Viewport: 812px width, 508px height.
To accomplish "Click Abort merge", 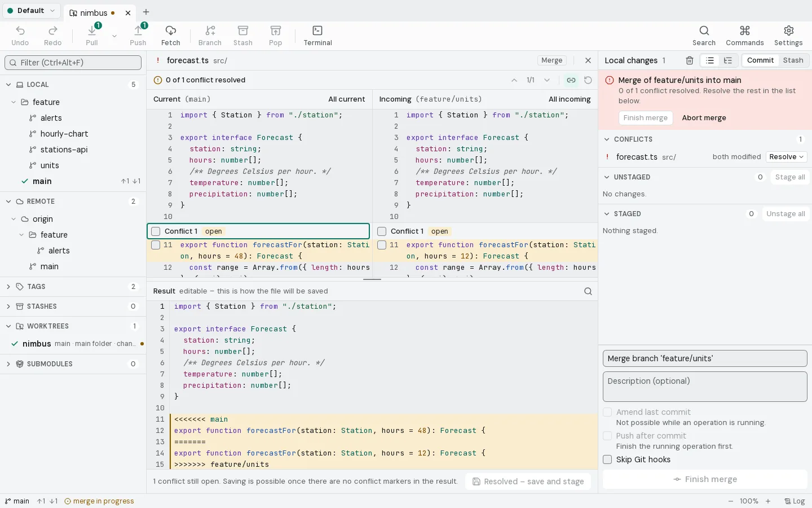I will coord(704,118).
